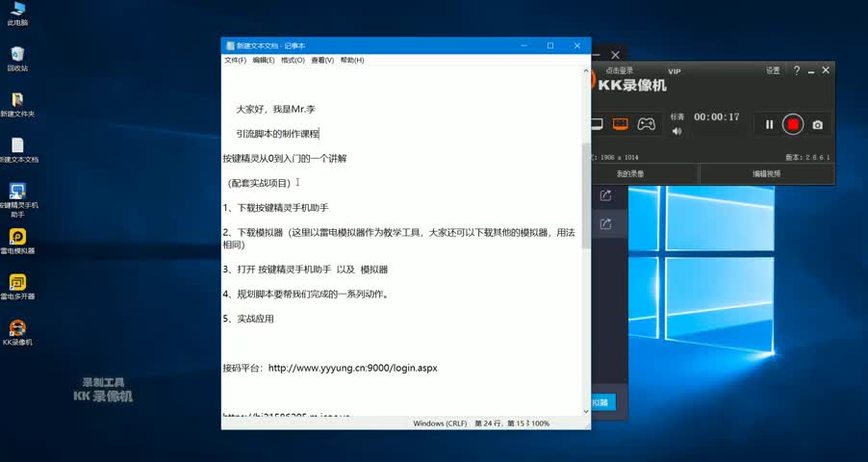Open the 雷电模拟器 desktop icon
The width and height of the screenshot is (868, 462).
click(x=17, y=239)
